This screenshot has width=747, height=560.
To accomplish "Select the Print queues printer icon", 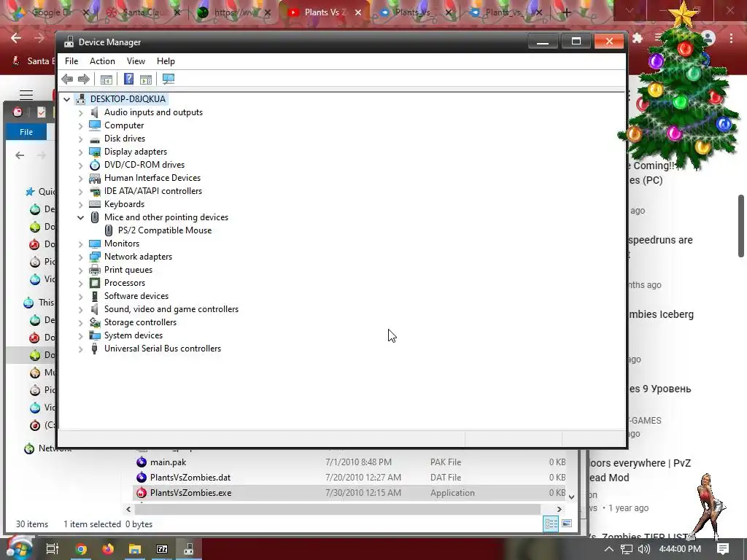I will click(x=95, y=270).
